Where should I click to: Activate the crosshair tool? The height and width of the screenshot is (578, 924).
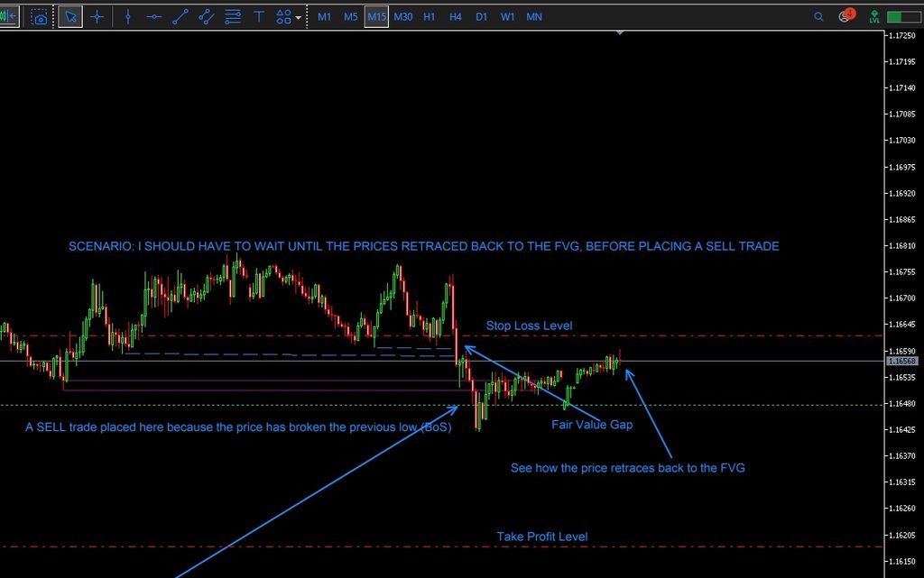(97, 17)
